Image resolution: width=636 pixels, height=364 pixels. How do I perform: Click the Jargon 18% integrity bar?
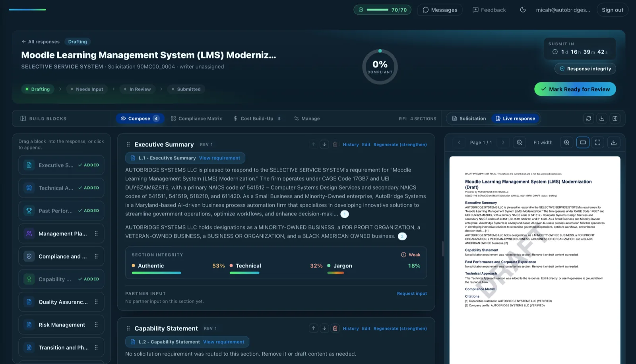point(335,273)
